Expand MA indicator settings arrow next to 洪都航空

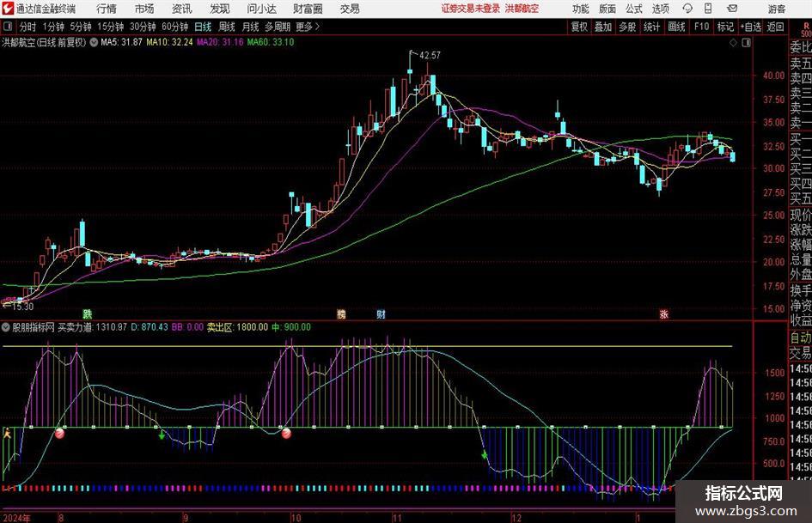[94, 42]
